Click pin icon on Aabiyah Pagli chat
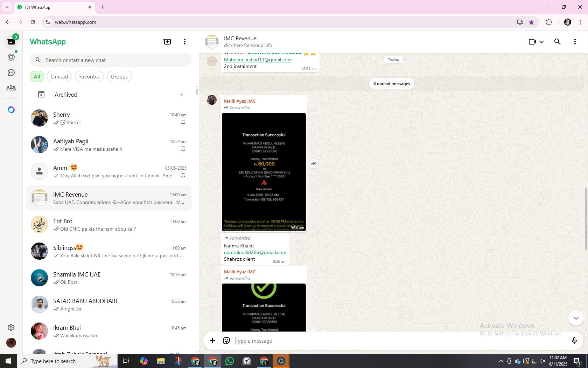Image resolution: width=588 pixels, height=368 pixels. coord(183,149)
